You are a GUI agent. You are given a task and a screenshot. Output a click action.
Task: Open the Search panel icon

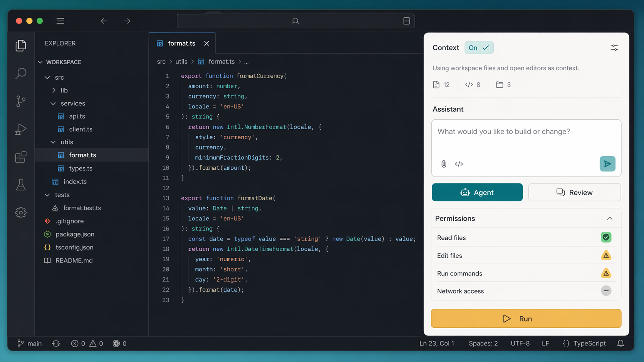(21, 73)
